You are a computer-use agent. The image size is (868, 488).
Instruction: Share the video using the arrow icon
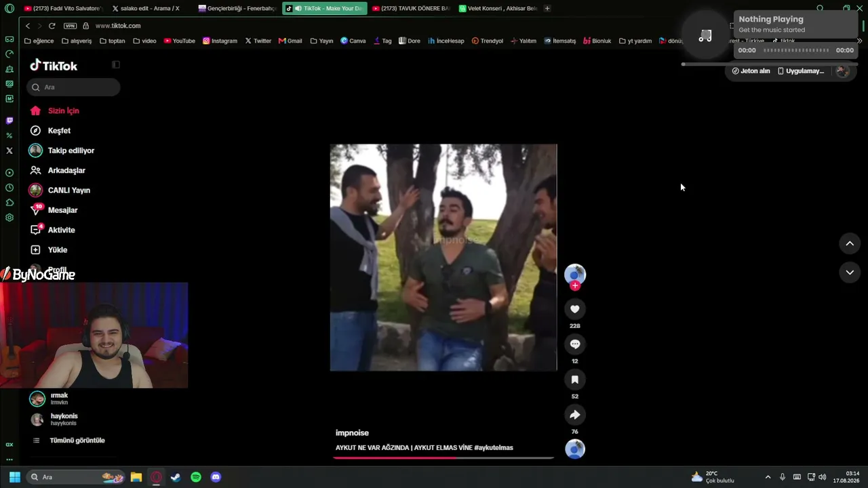tap(575, 415)
